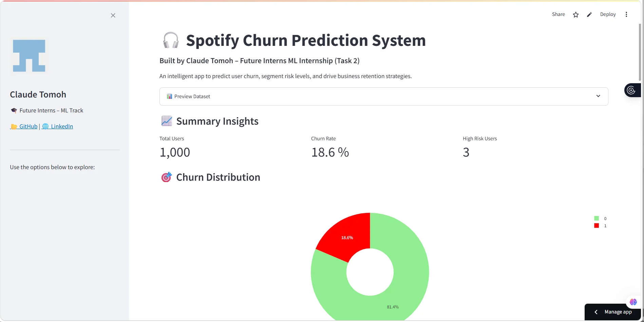644x322 pixels.
Task: Click the Total Users value 1,000
Action: click(175, 152)
